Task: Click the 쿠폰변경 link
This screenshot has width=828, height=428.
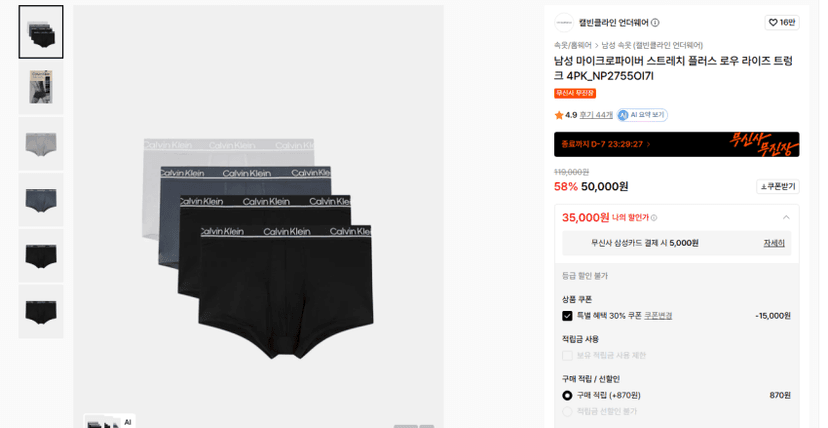Action: [658, 316]
